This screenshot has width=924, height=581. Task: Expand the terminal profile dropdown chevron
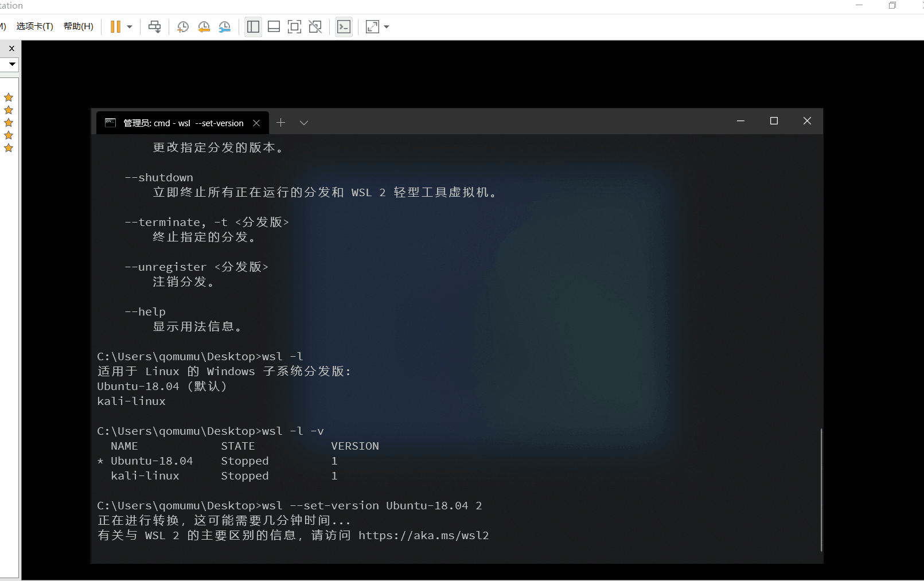(x=304, y=123)
